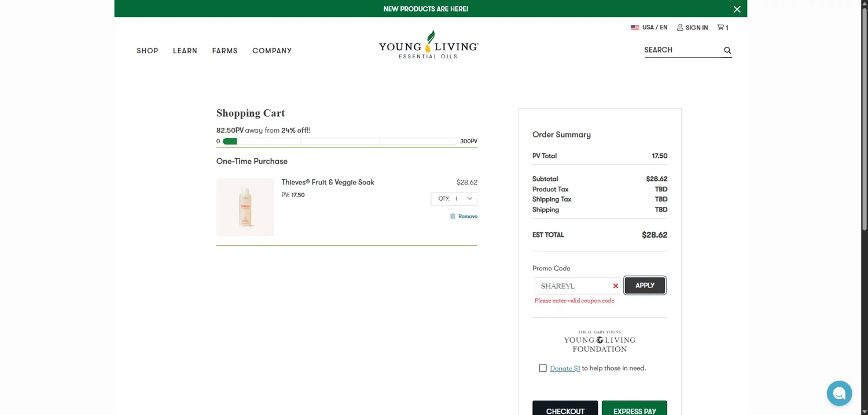Click the APPLY promo code button
Screen dimensions: 868x415
tap(645, 286)
